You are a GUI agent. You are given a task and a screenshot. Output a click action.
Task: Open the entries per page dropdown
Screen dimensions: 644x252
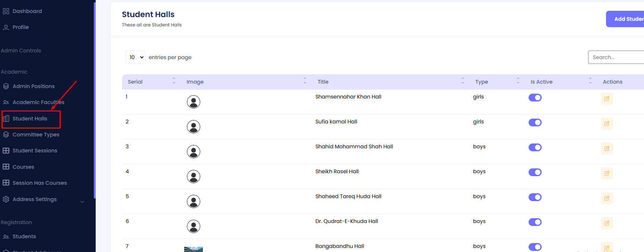pos(136,57)
